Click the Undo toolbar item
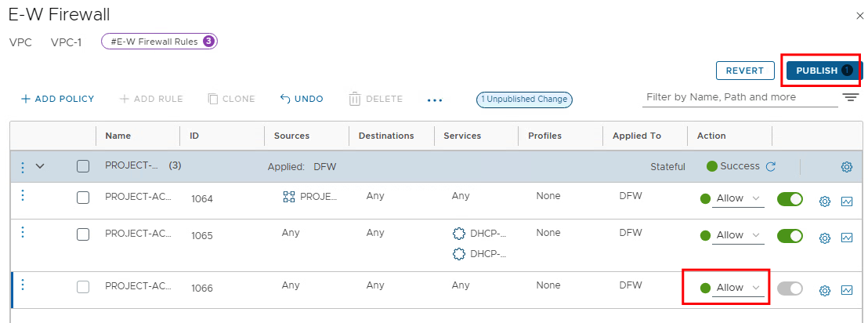Screen dimensions: 868x323 click(302, 99)
